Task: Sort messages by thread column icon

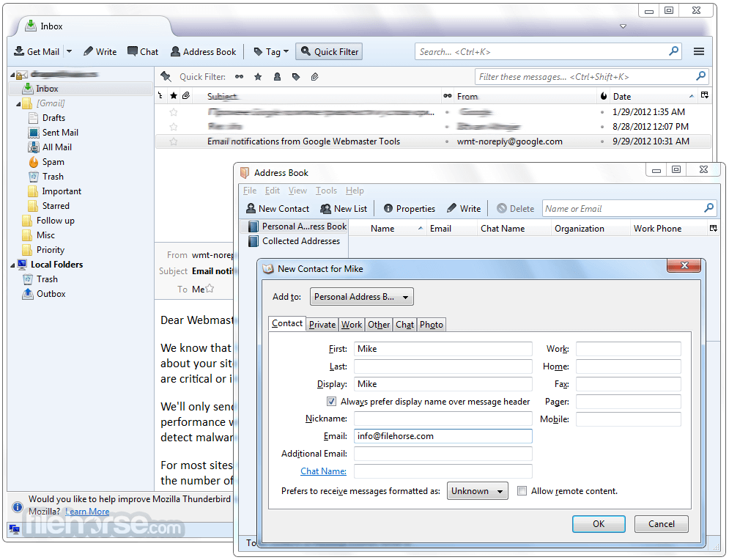Action: [x=161, y=96]
